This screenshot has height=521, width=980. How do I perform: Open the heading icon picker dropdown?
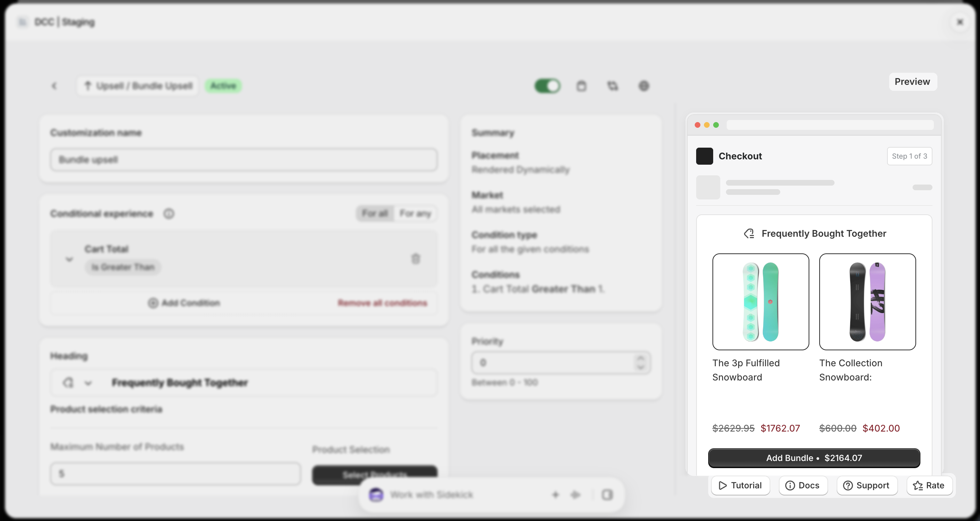(78, 383)
